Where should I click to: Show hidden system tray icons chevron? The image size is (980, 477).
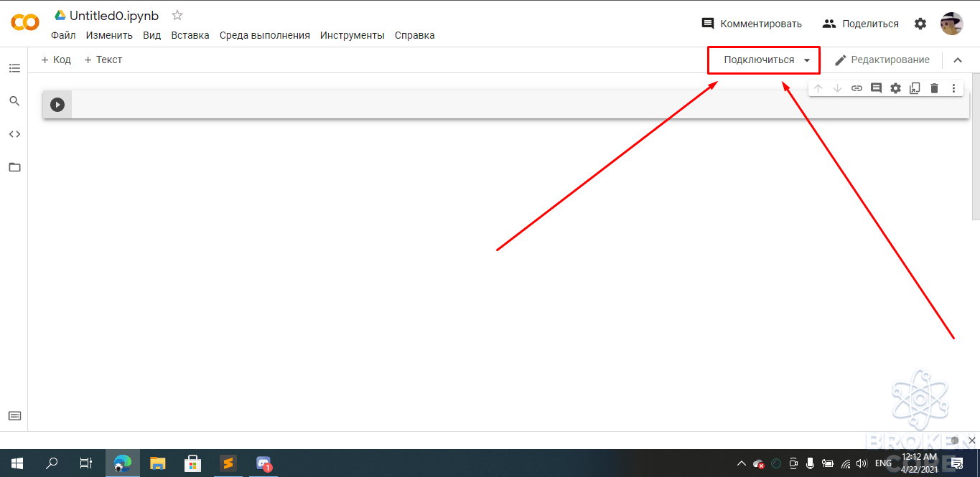tap(742, 463)
